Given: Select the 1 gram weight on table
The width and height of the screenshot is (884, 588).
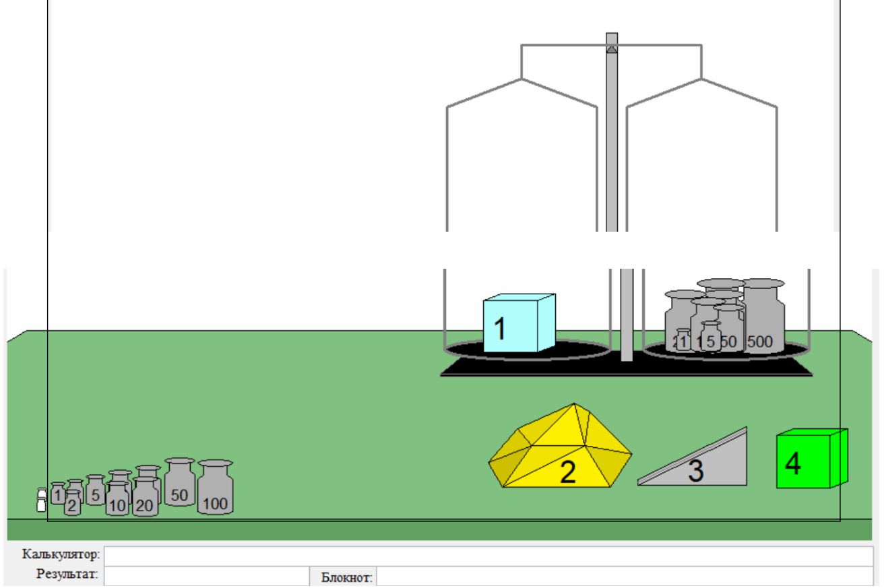Looking at the screenshot, I should [x=58, y=493].
